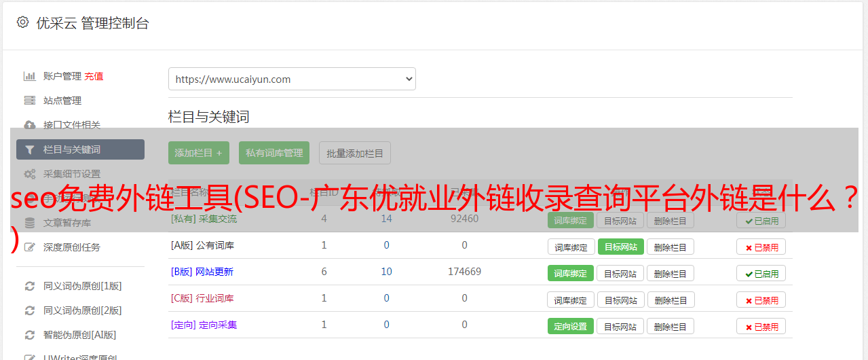
Task: Click the refresh icon for 同义词伪原创[2版]
Action: click(x=29, y=310)
